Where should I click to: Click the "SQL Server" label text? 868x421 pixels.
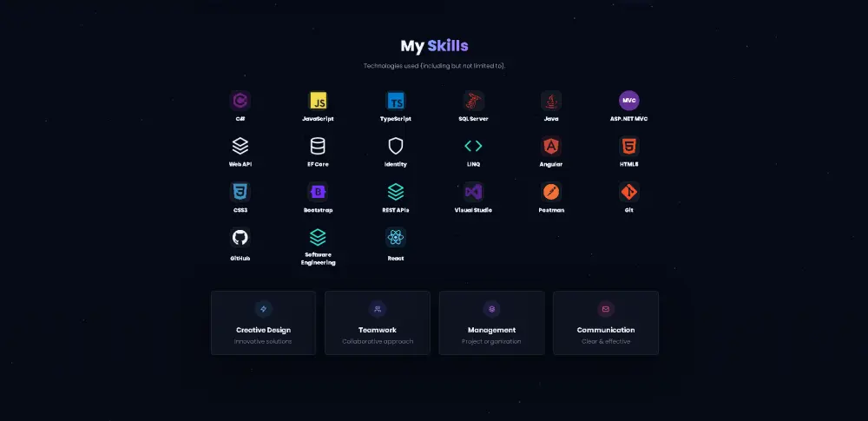pyautogui.click(x=473, y=119)
